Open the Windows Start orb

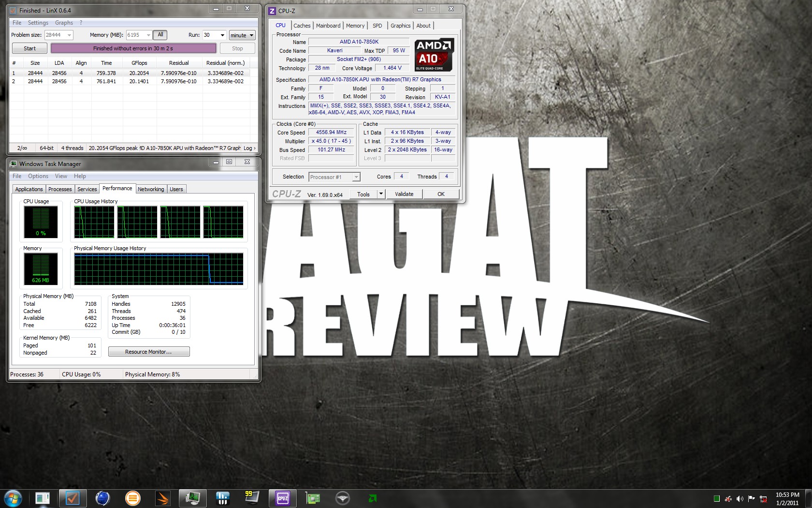[x=13, y=498]
